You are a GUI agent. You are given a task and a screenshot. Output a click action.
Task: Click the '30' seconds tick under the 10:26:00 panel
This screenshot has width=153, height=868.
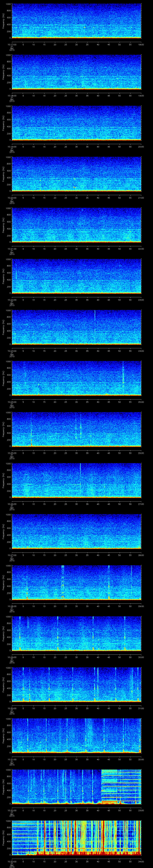click(x=76, y=504)
